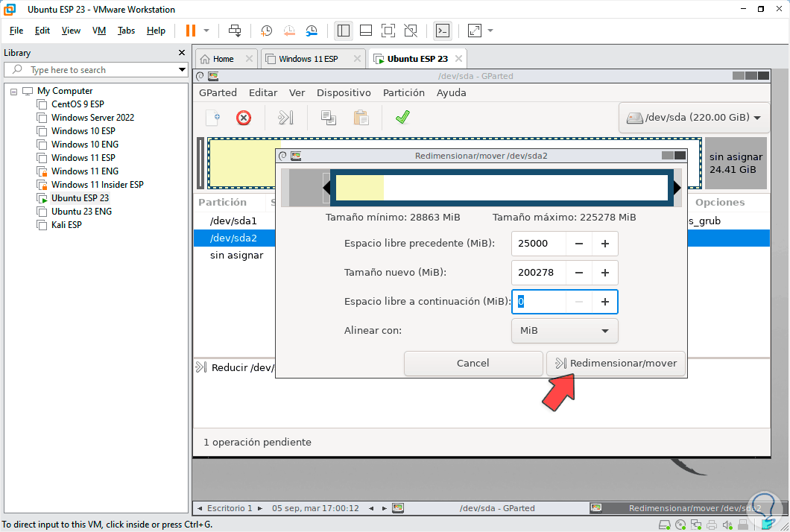Viewport: 790px width, 532px height.
Task: Select Windows 11 ENG in the library
Action: pos(85,171)
